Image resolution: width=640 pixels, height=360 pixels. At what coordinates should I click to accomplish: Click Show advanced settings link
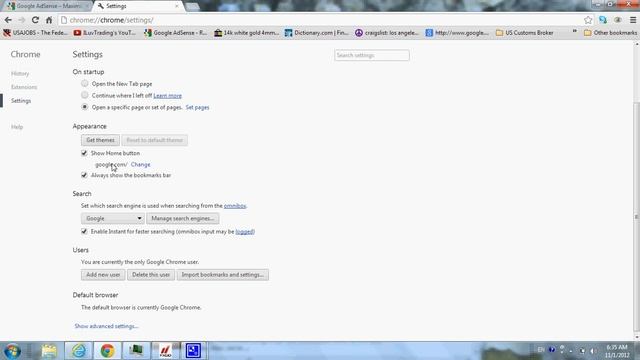click(x=107, y=326)
